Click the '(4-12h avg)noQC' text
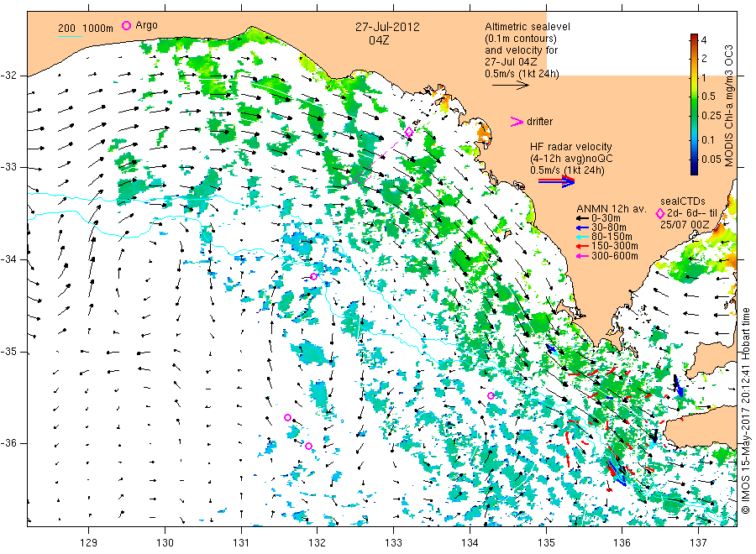 (x=571, y=159)
